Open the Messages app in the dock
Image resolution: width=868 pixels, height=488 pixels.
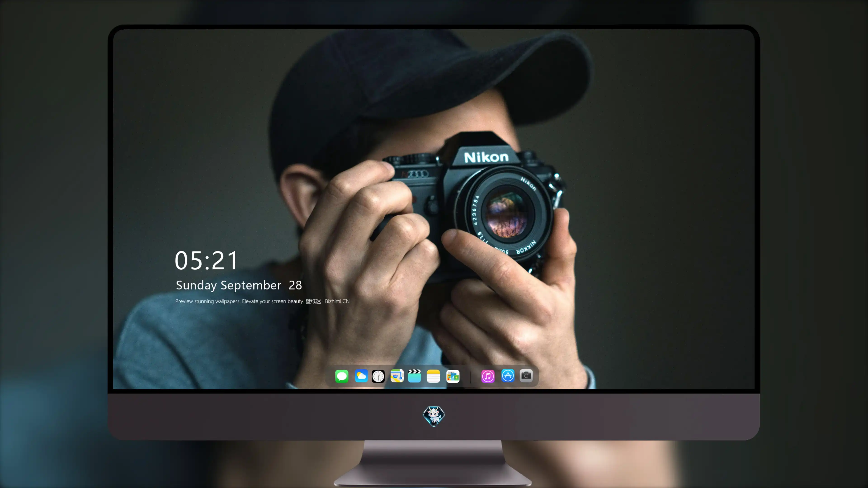pyautogui.click(x=342, y=376)
